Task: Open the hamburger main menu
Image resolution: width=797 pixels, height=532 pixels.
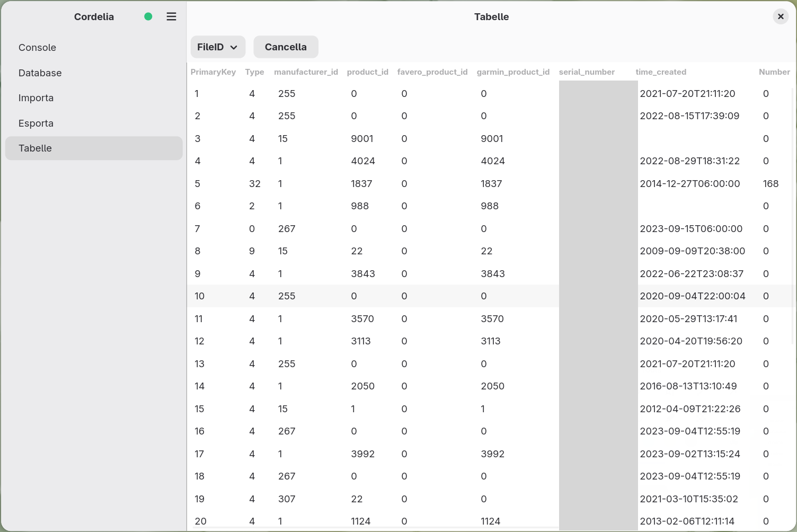Action: tap(171, 16)
